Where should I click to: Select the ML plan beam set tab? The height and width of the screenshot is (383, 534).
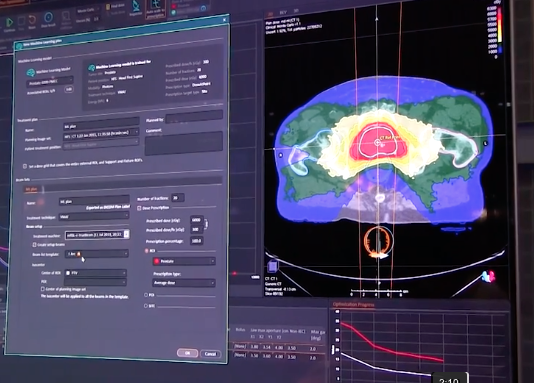click(31, 189)
